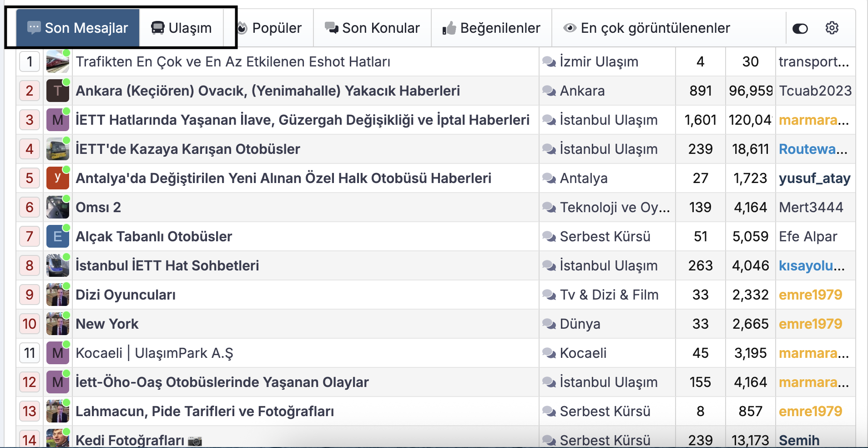The height and width of the screenshot is (448, 868).
Task: Show En çok görüntülenenler tab
Action: click(646, 28)
